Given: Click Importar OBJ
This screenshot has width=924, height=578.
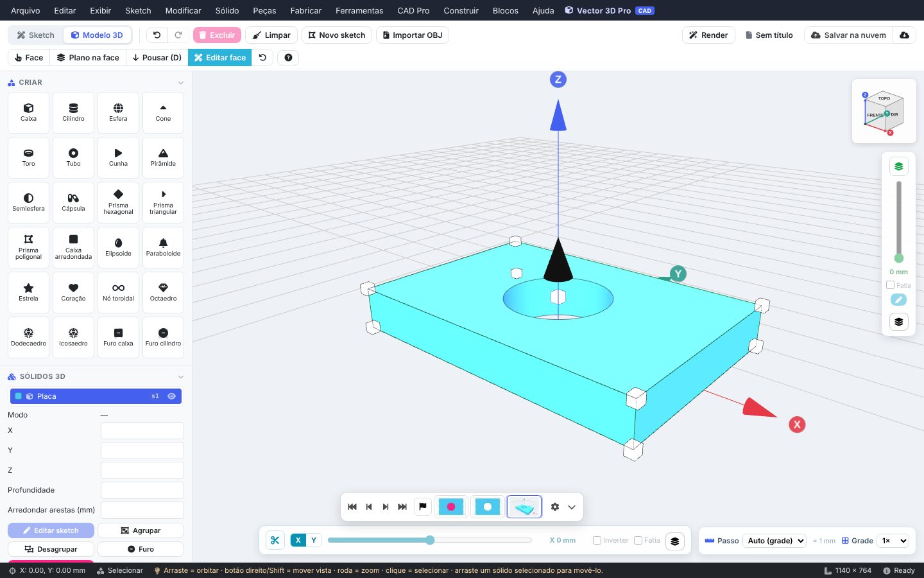Looking at the screenshot, I should [x=412, y=35].
